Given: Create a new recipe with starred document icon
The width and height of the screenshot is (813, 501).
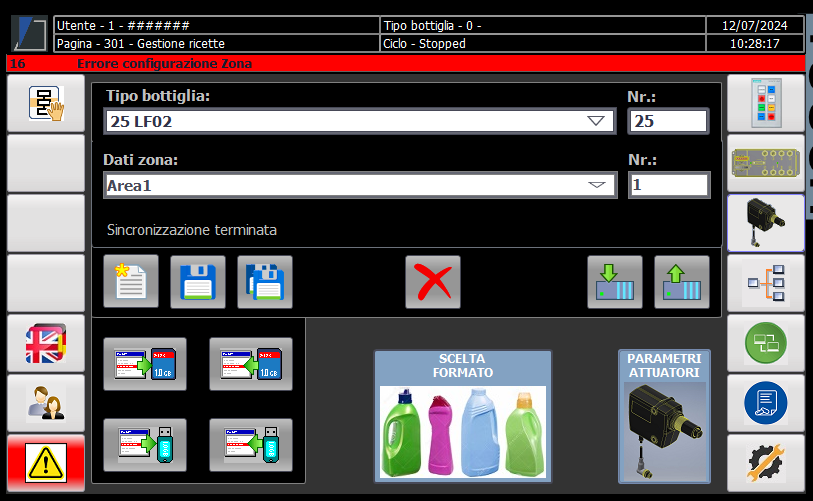Looking at the screenshot, I should coord(131,282).
